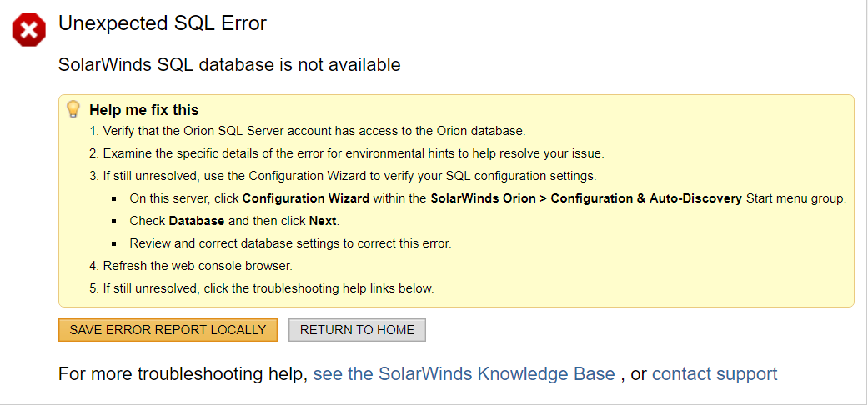Image resolution: width=868 pixels, height=406 pixels.
Task: Click the 'Help me fix this' heading
Action: pyautogui.click(x=144, y=109)
